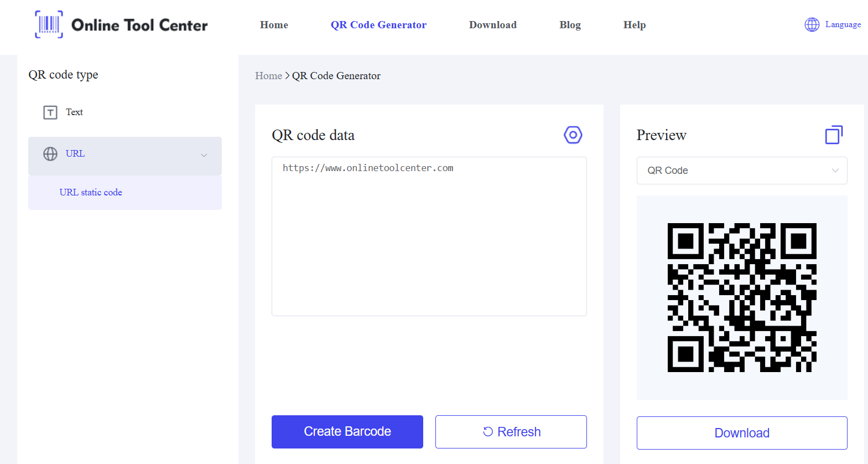Click the Online Tool Center barcode logo
Screen dimensions: 868x464
pyautogui.click(x=49, y=24)
